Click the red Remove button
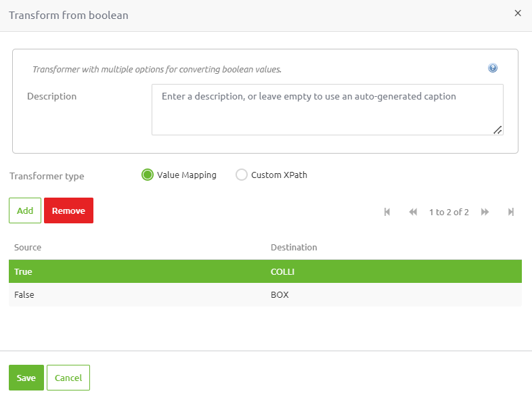 (x=68, y=210)
